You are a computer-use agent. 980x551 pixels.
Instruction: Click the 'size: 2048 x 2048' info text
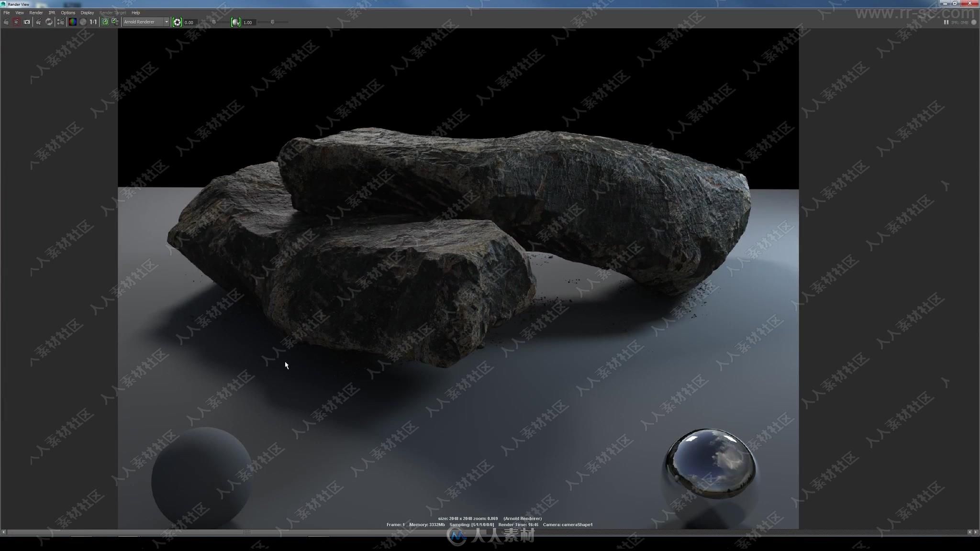coord(455,518)
